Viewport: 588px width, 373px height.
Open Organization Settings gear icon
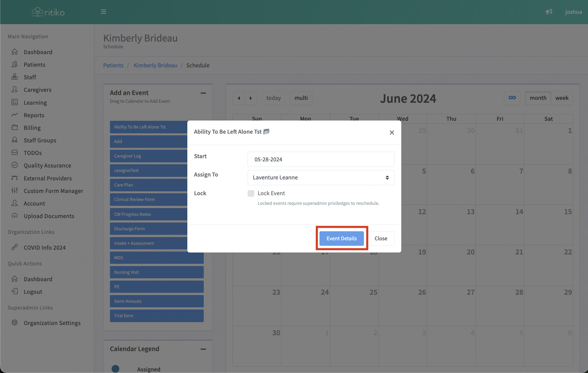click(x=15, y=323)
